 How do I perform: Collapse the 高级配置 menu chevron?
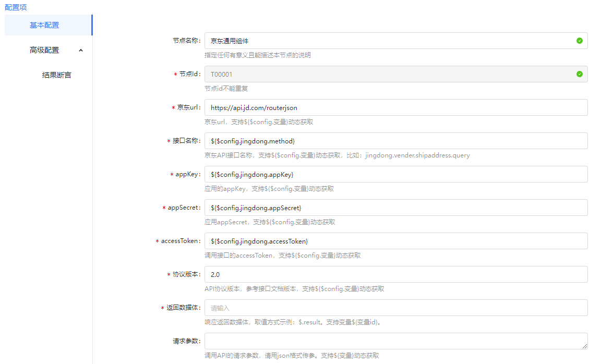(x=80, y=50)
